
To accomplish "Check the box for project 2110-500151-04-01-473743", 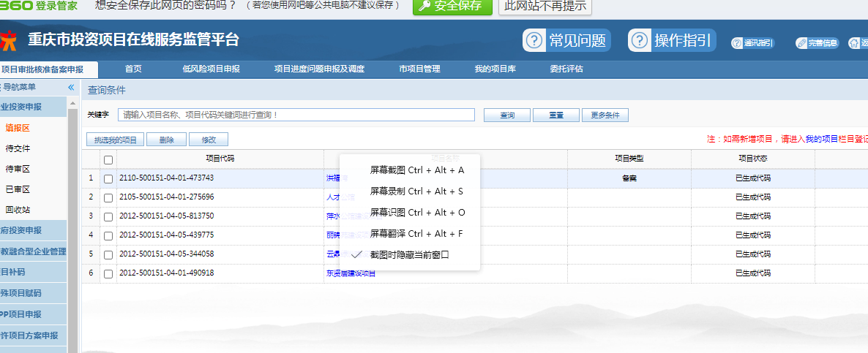I will pos(108,178).
